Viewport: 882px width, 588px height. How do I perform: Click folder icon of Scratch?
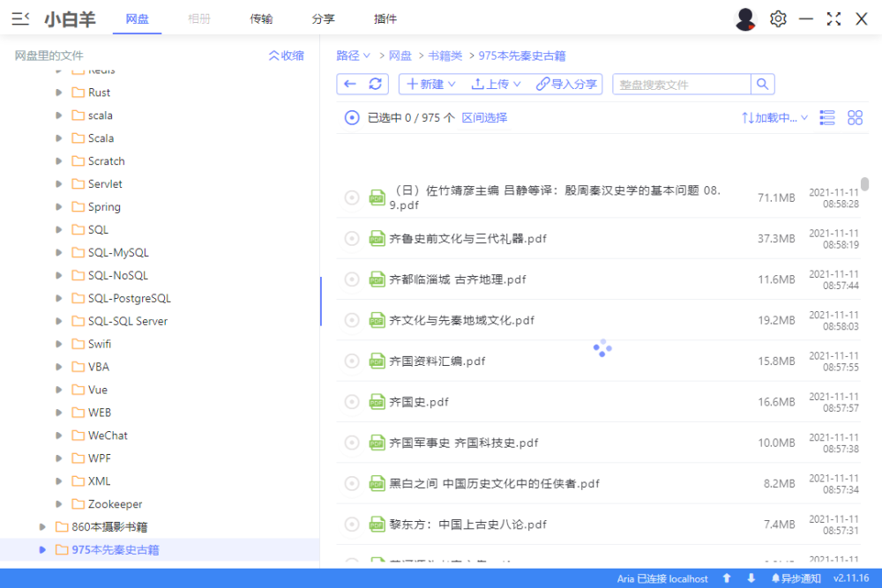[x=78, y=161]
